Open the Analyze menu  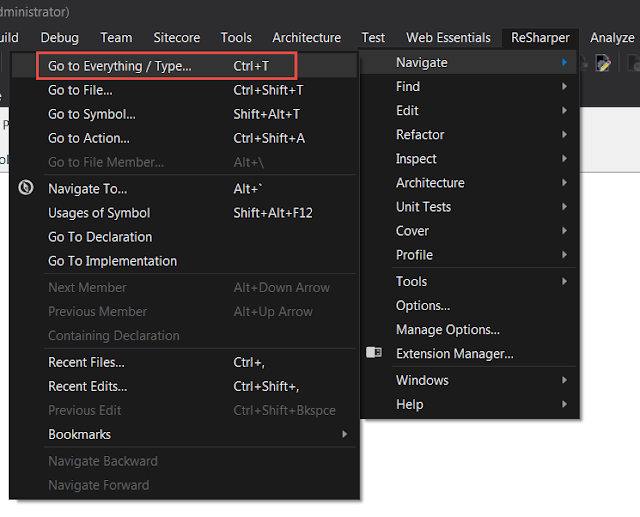point(612,38)
